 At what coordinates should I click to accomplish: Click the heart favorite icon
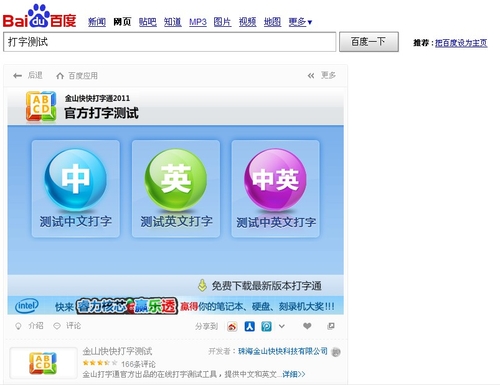pyautogui.click(x=307, y=326)
